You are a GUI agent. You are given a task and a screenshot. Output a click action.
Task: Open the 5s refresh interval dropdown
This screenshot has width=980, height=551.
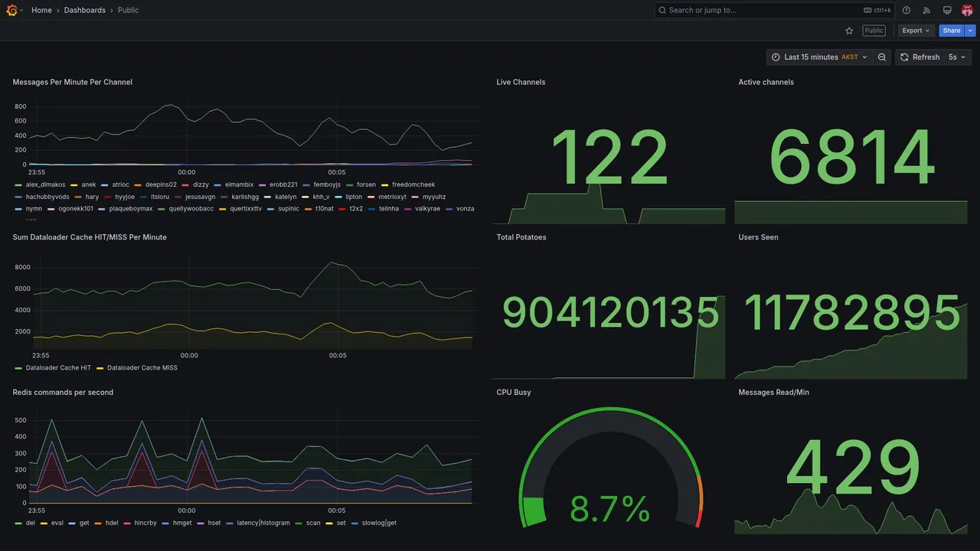[x=957, y=57]
